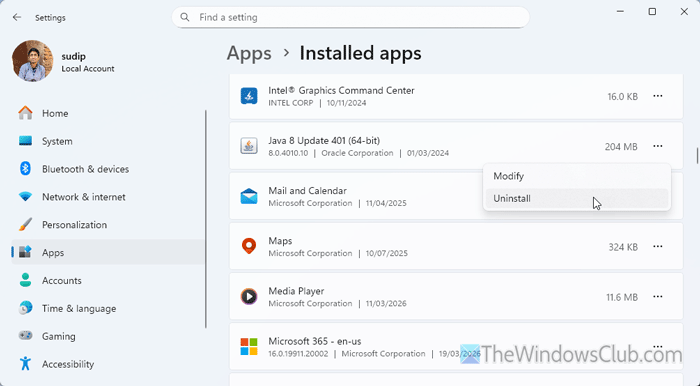Click the apps list vertical scrollbar
Image resolution: width=700 pixels, height=386 pixels.
tap(697, 155)
